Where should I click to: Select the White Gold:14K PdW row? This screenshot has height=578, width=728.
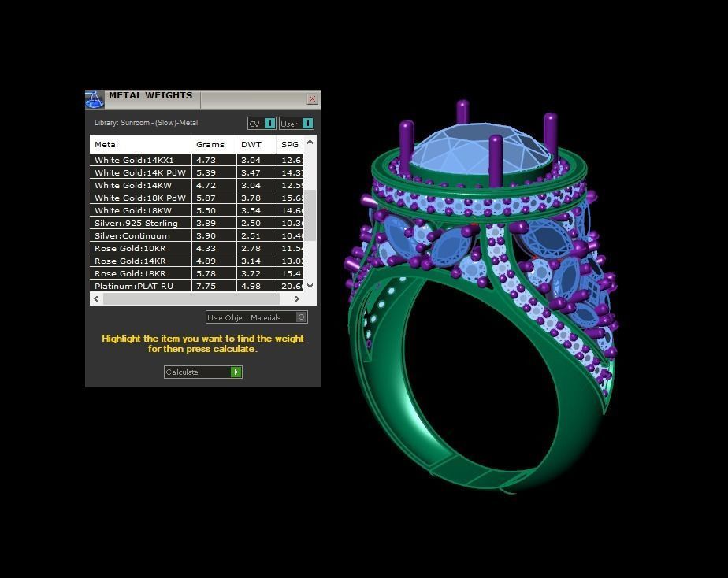[x=197, y=172]
